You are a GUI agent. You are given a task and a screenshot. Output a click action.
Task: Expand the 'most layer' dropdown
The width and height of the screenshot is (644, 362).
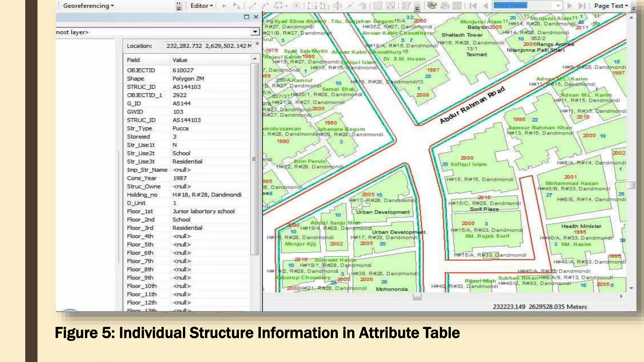pyautogui.click(x=255, y=32)
